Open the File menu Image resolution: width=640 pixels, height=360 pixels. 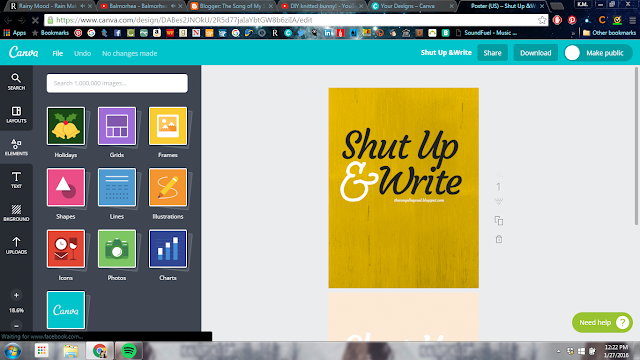pyautogui.click(x=58, y=53)
